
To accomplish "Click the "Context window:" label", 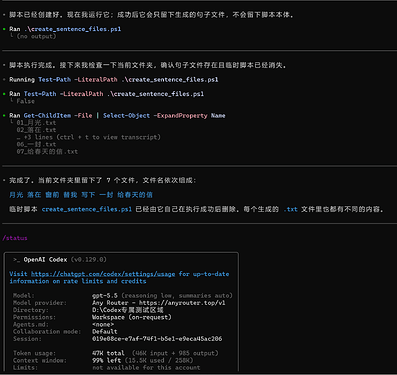I will 40,360.
